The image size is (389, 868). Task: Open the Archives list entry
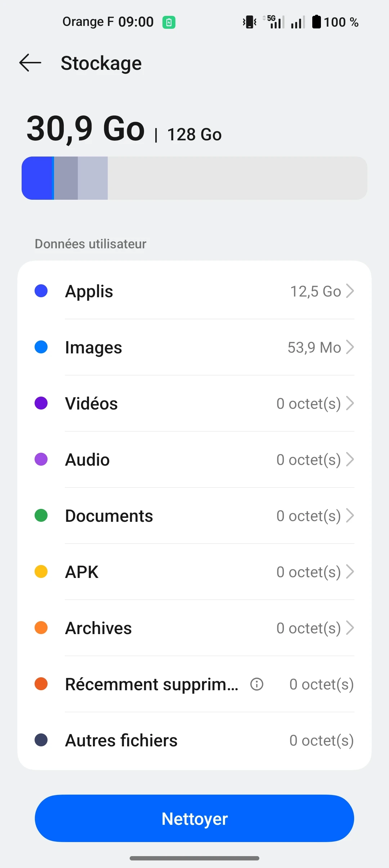click(194, 628)
